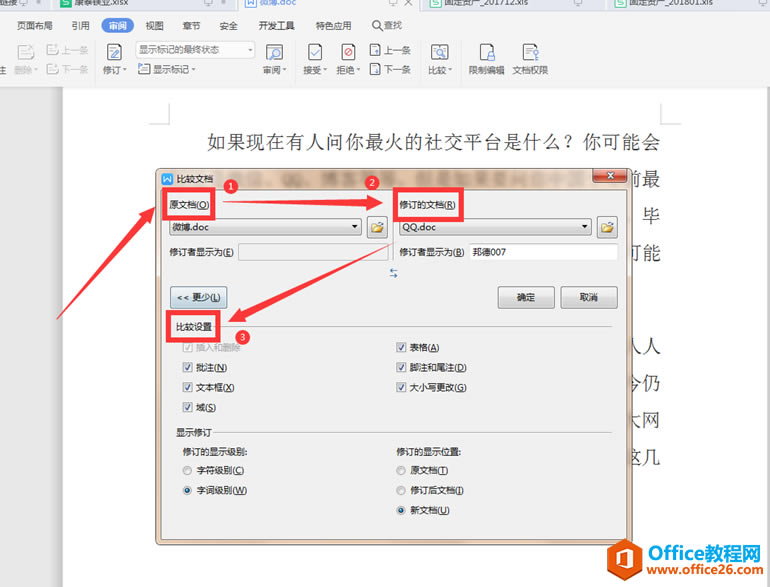The height and width of the screenshot is (587, 770).
Task: Toggle the 域(S) checkbox
Action: 187,407
